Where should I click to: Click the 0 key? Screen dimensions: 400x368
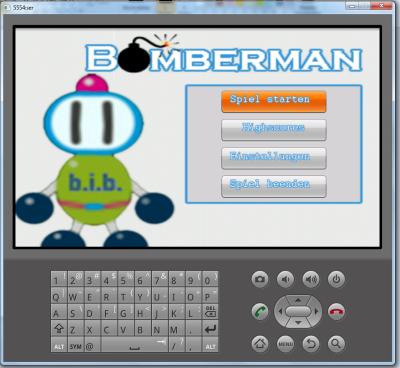210,279
